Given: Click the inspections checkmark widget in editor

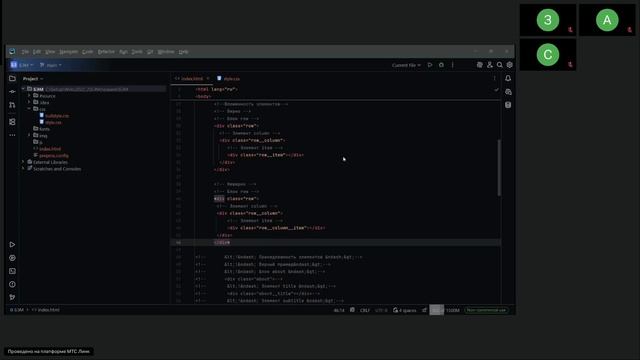Looking at the screenshot, I should point(496,90).
